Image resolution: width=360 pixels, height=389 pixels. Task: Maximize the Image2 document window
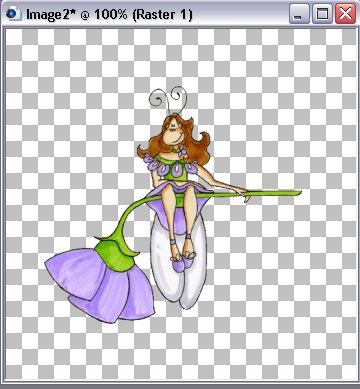(322, 14)
